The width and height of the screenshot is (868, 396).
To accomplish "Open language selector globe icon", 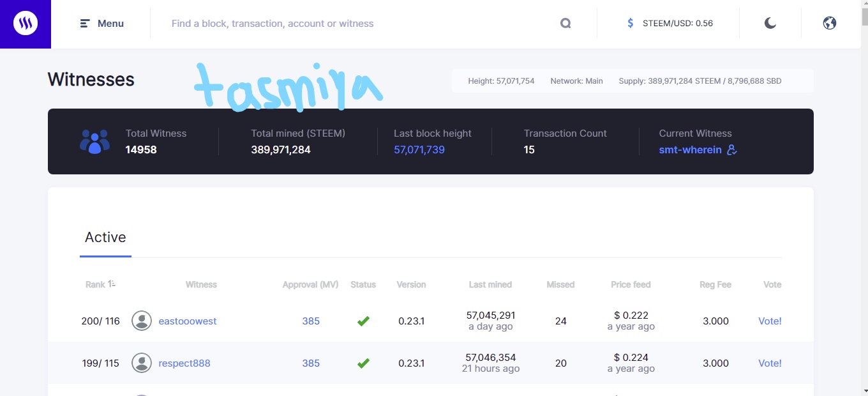I will point(830,24).
